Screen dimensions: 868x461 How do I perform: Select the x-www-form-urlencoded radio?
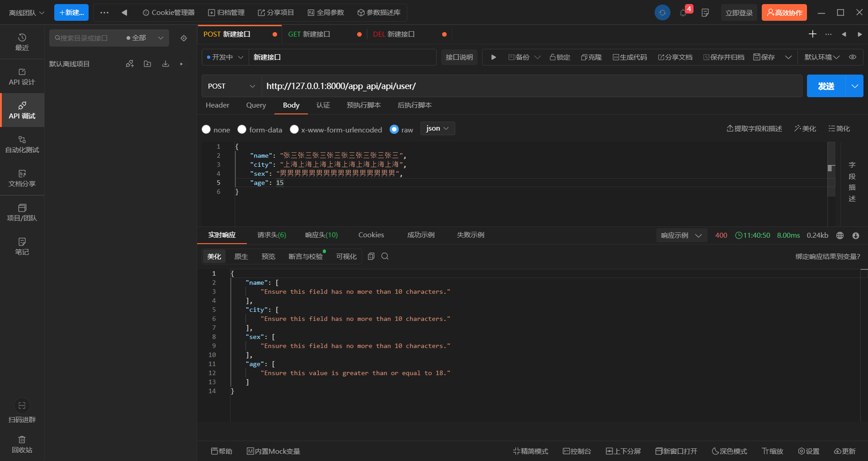tap(294, 129)
